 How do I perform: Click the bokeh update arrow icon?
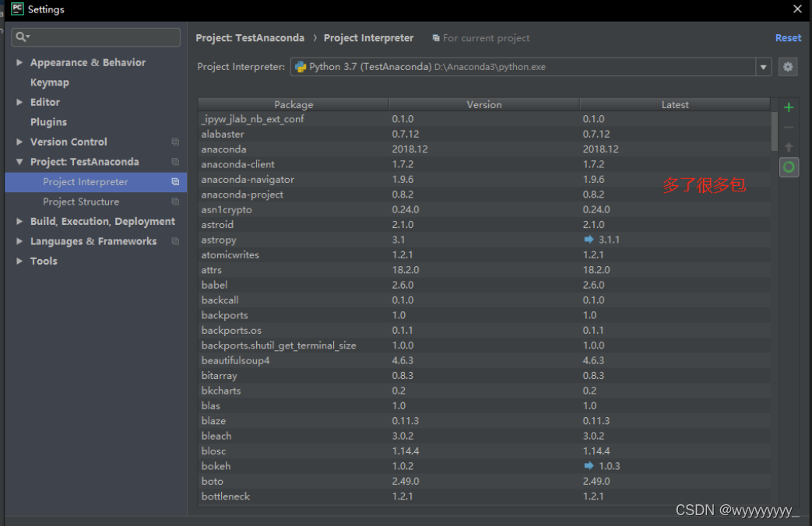coord(589,465)
